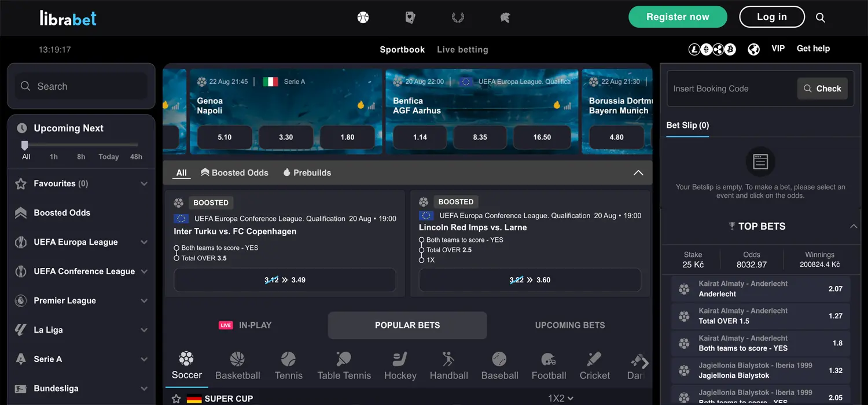The image size is (868, 405).
Task: Set the time slider to 48h
Action: click(x=136, y=157)
